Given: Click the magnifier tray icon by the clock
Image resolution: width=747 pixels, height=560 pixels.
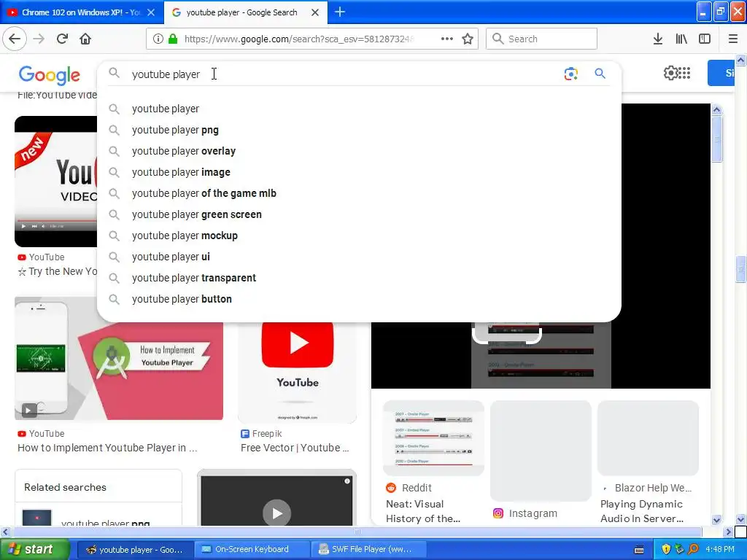Looking at the screenshot, I should 693,549.
